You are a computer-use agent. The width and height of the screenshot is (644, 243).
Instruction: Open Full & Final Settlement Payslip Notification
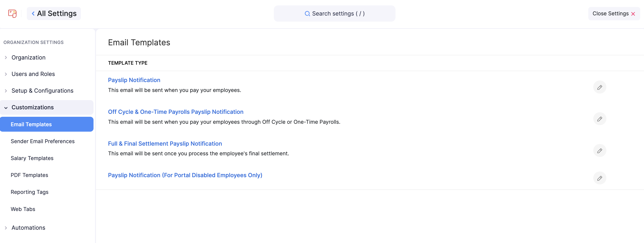[165, 144]
